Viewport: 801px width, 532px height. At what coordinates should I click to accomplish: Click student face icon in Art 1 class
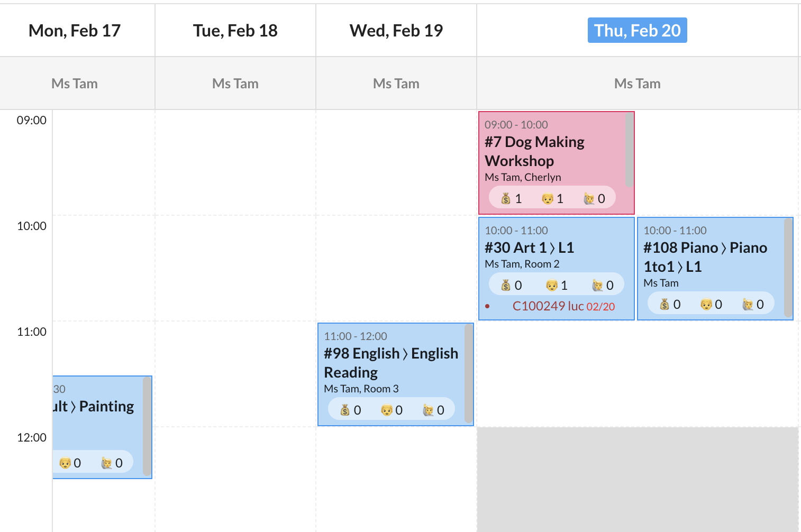[552, 286]
